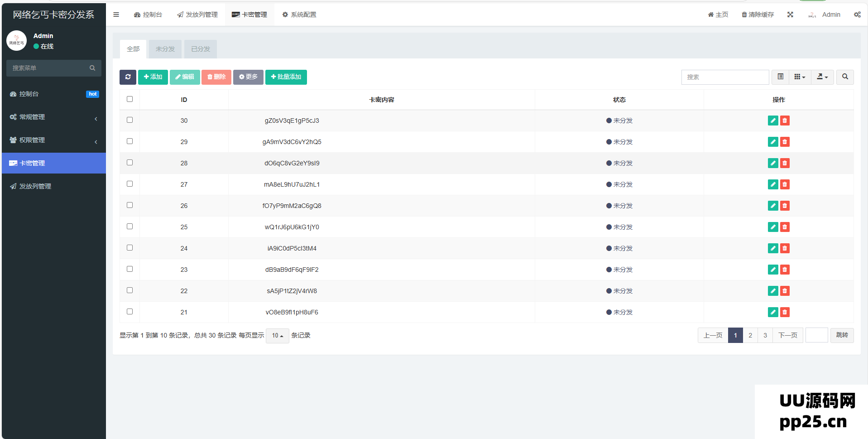Screen dimensions: 868x439
Task: Click the green edit icon for ID 30
Action: click(773, 121)
